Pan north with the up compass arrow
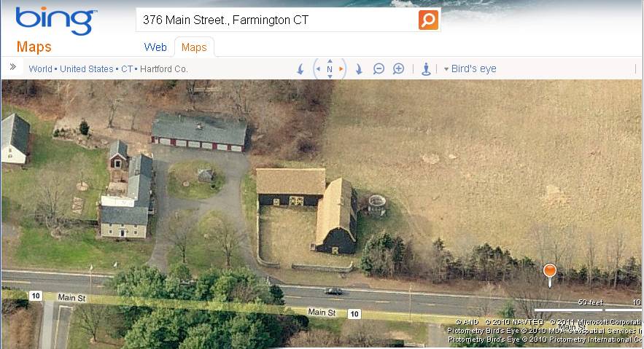Image resolution: width=644 pixels, height=349 pixels. tap(330, 61)
